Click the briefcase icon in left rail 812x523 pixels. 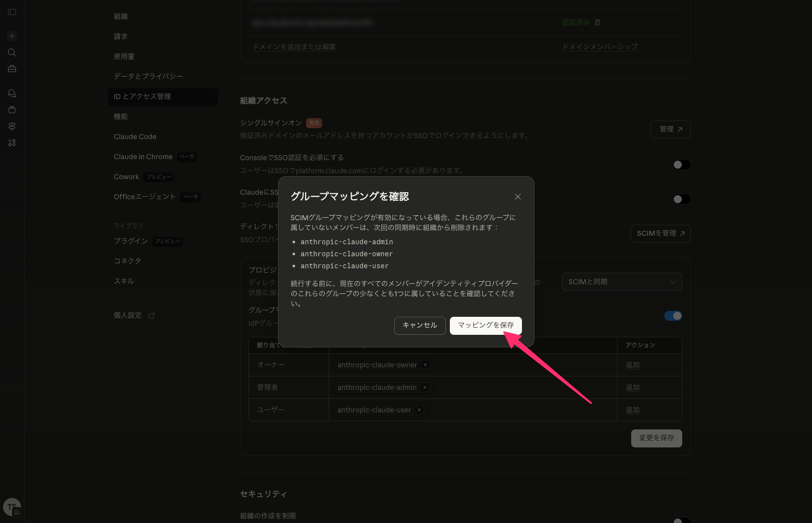pos(12,69)
